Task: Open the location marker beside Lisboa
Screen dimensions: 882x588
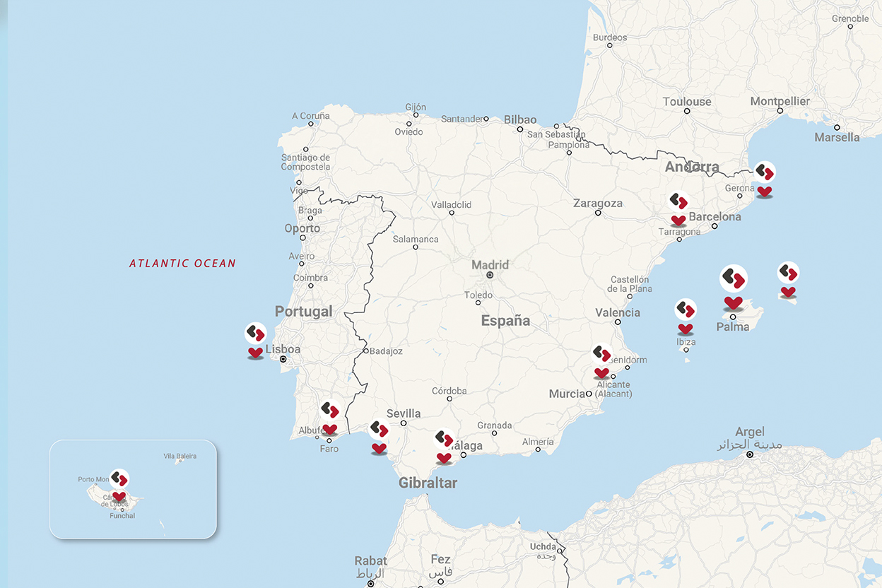Action: click(255, 332)
